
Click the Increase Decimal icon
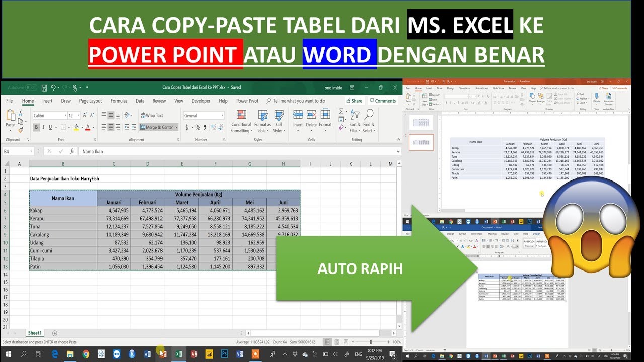click(x=213, y=127)
